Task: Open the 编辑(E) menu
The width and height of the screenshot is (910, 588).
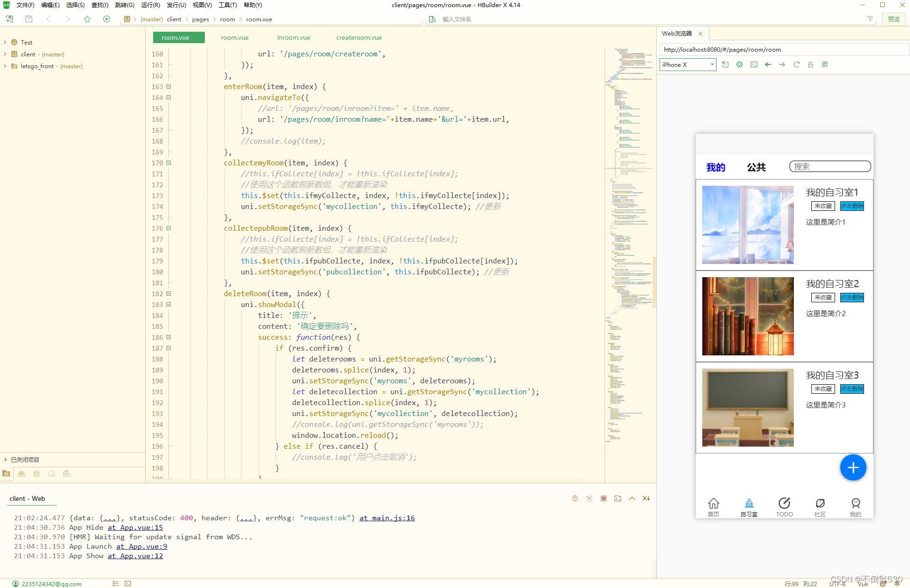Action: [50, 5]
